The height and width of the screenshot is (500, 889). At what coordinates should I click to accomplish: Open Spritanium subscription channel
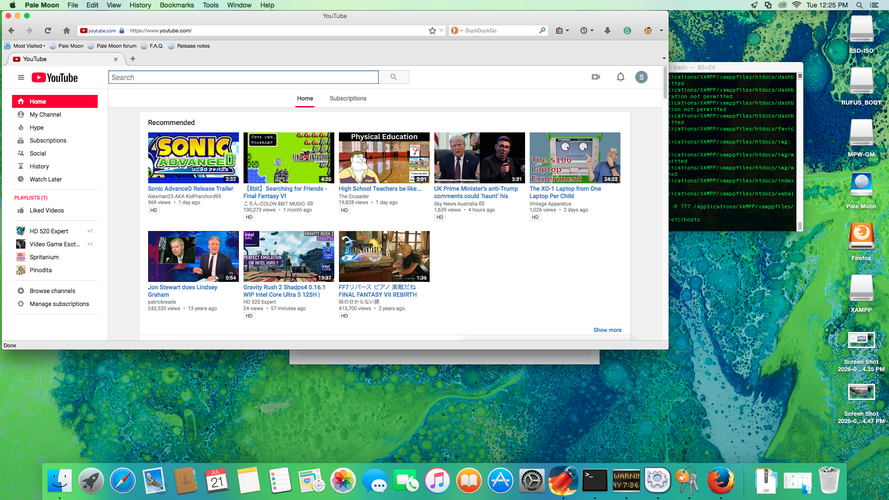(44, 257)
